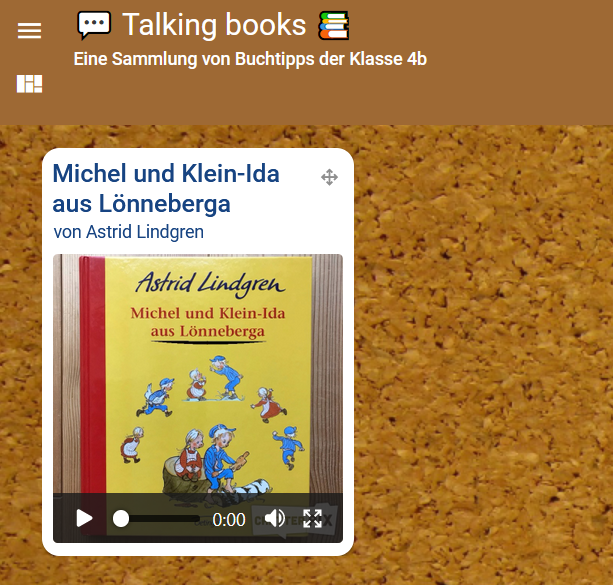Open the hamburger menu
The height and width of the screenshot is (585, 613).
click(29, 31)
